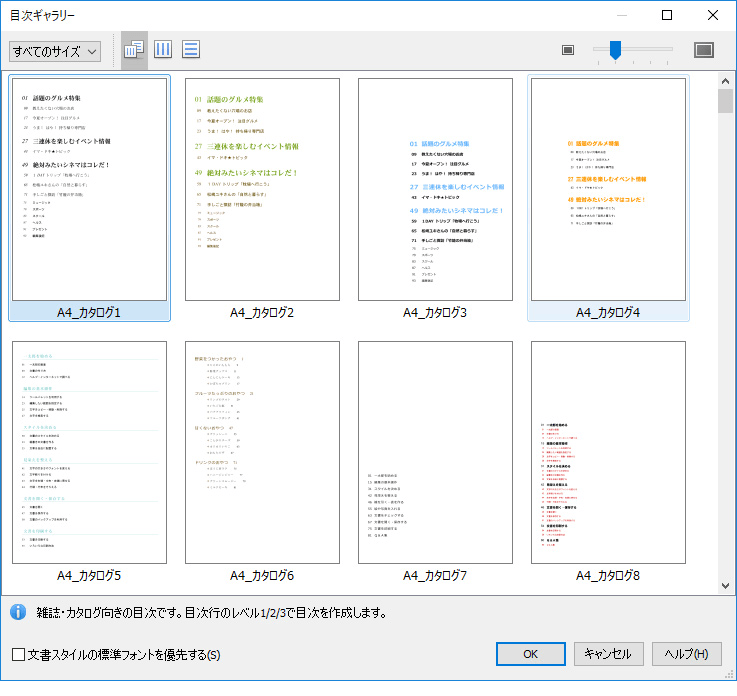Select the thumbnail gallery view icon

[134, 50]
